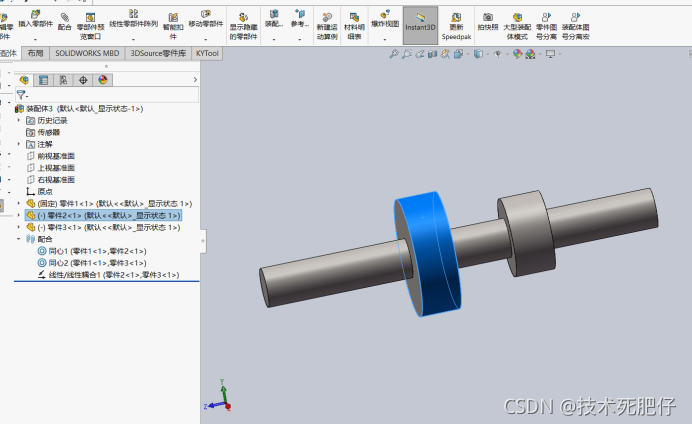Click the Previous View icon
The image size is (692, 425).
pyautogui.click(x=420, y=54)
